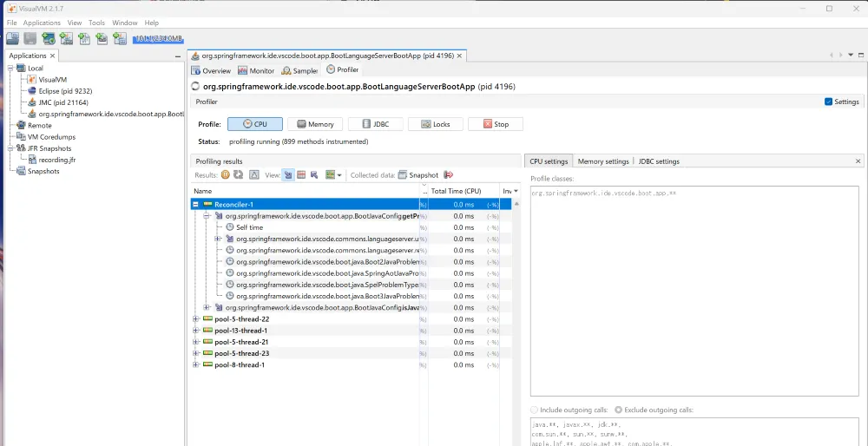The width and height of the screenshot is (868, 446).
Task: Open the table columns dropdown arrow
Action: pos(516,191)
